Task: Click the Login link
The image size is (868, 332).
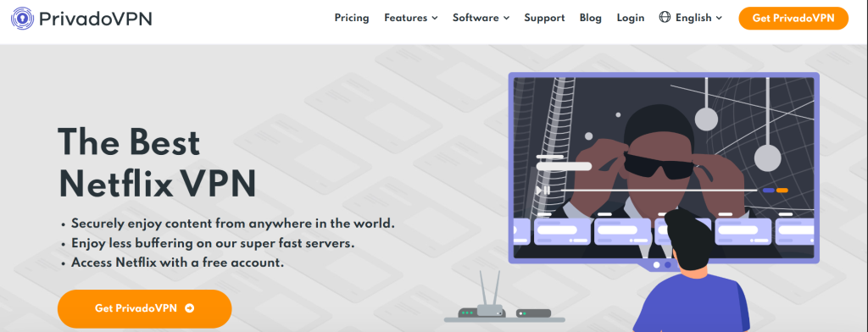Action: (631, 18)
